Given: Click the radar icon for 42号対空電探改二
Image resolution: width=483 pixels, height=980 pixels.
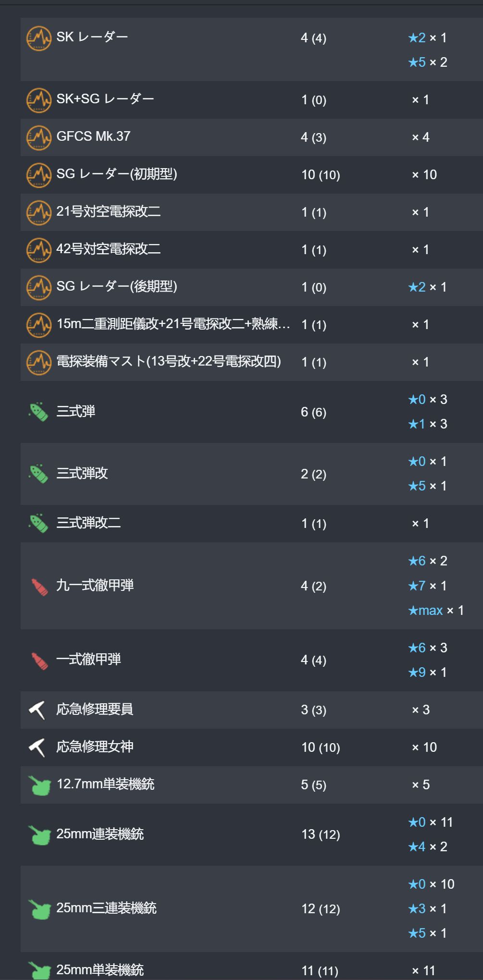Looking at the screenshot, I should click(38, 250).
